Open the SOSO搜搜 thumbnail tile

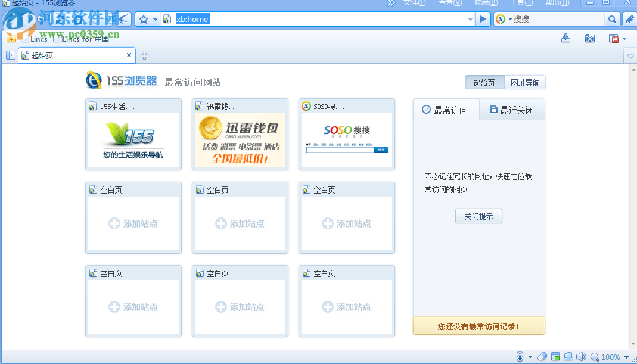(347, 134)
